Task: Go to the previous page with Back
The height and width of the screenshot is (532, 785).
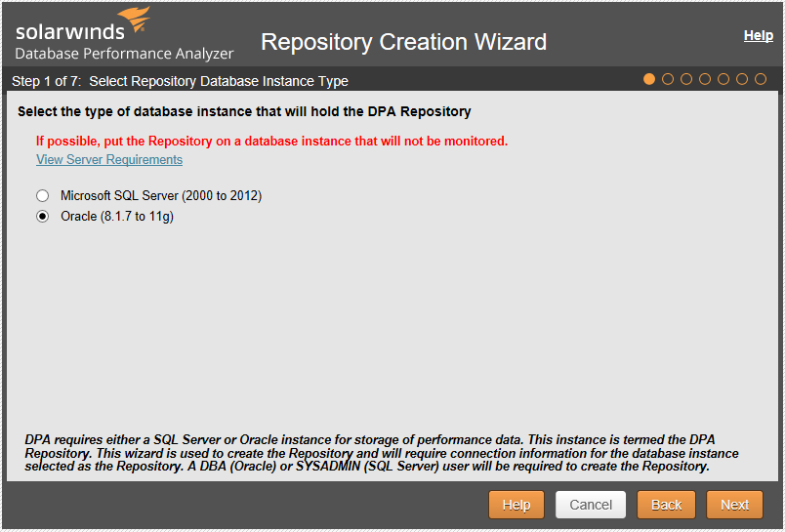Action: coord(666,505)
